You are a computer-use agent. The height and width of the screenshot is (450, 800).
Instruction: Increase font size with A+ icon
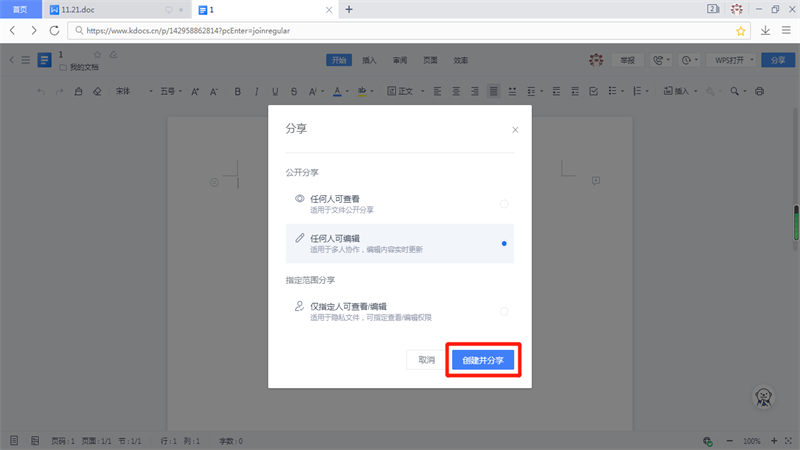coord(195,91)
